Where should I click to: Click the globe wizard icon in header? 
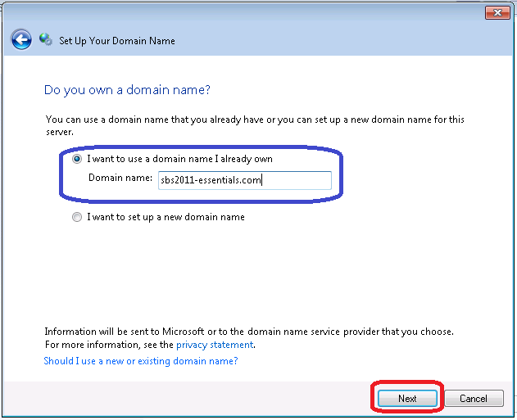coord(46,39)
